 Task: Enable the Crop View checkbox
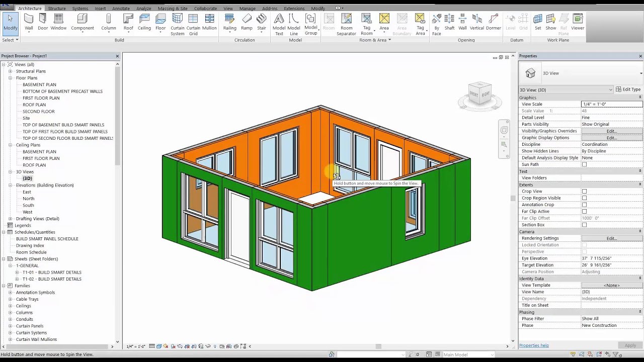(584, 191)
